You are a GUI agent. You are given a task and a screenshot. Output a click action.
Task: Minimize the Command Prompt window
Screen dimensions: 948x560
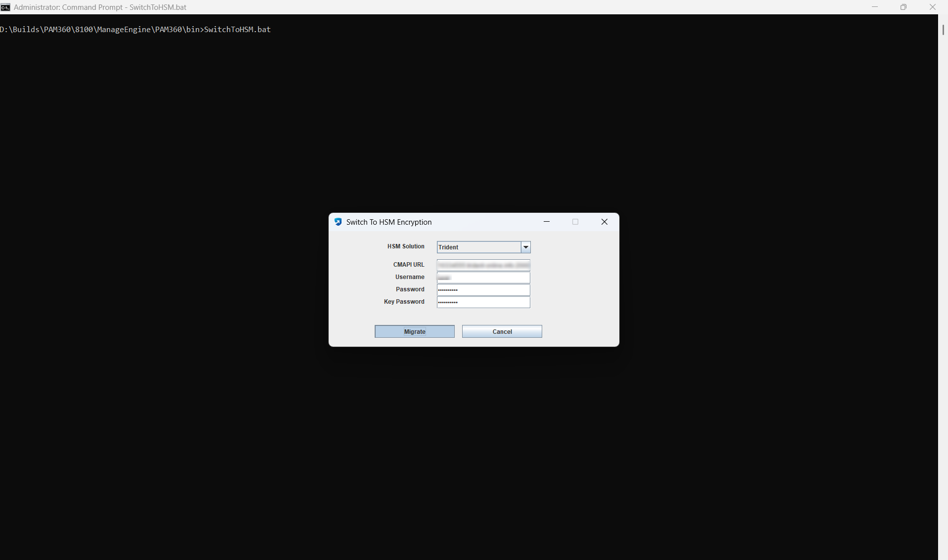[x=875, y=7]
